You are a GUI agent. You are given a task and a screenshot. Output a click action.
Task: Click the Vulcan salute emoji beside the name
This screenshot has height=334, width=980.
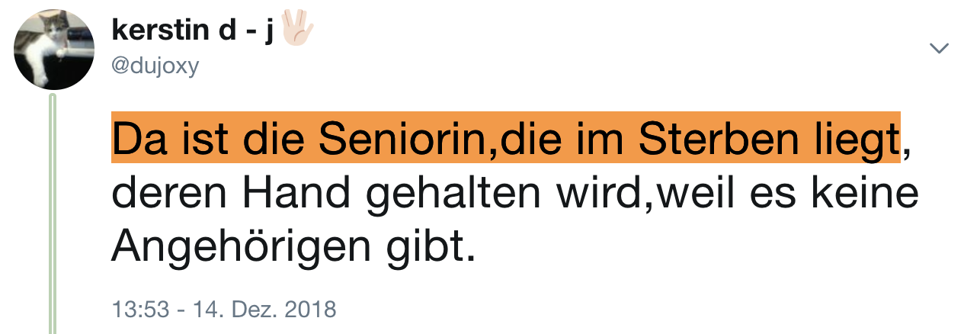click(x=297, y=31)
